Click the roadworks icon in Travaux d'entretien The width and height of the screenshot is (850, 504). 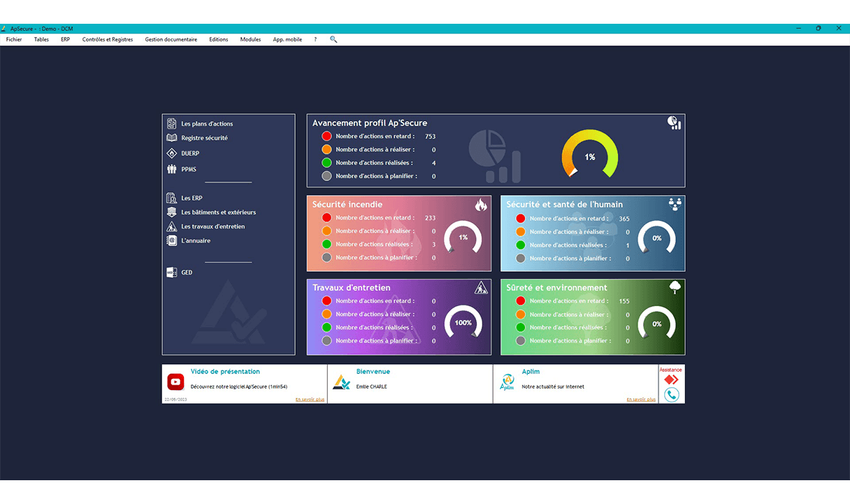pyautogui.click(x=481, y=288)
